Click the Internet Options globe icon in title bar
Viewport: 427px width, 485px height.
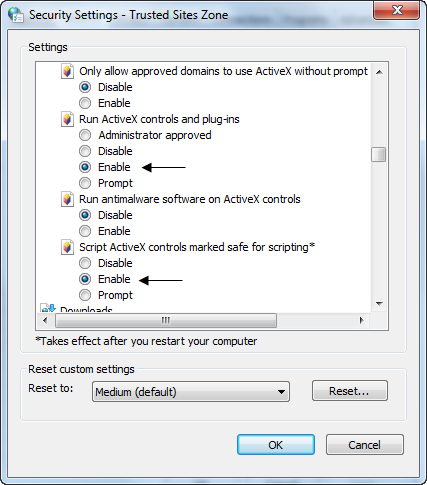pyautogui.click(x=16, y=15)
